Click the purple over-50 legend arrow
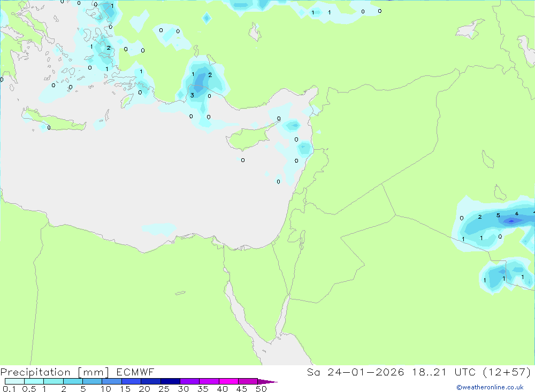 tap(267, 382)
